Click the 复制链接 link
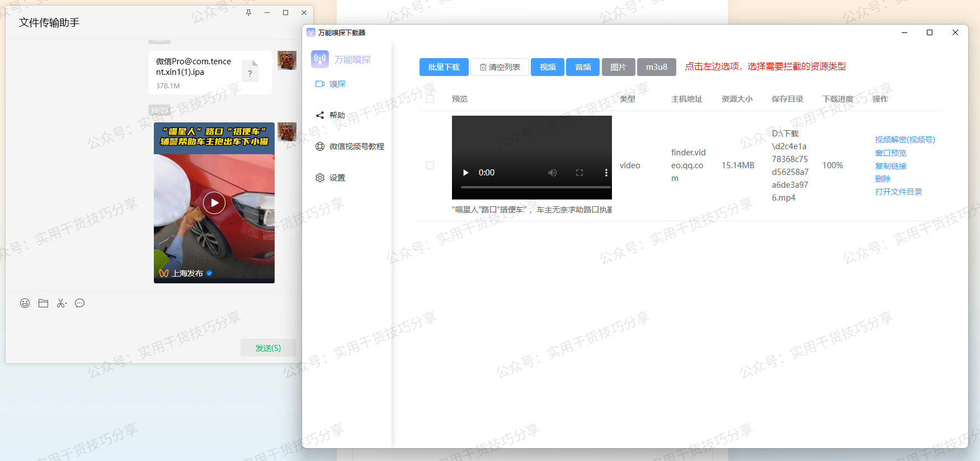This screenshot has height=461, width=980. (x=891, y=166)
